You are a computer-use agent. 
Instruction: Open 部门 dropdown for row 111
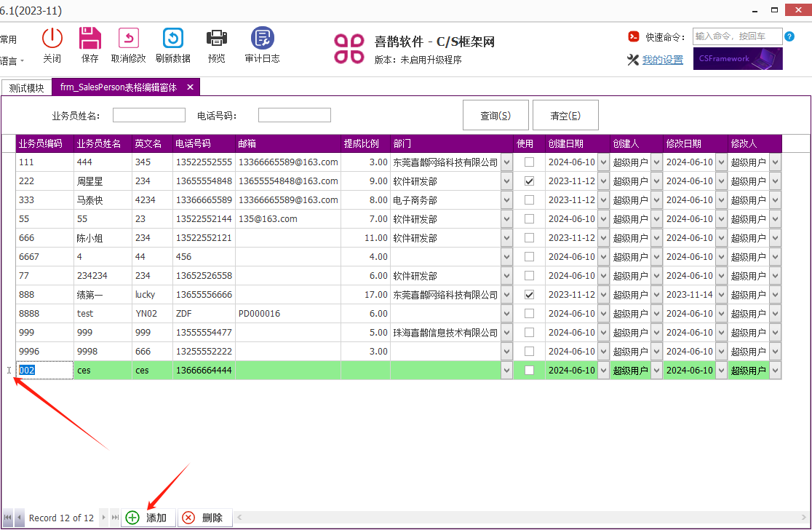click(506, 162)
